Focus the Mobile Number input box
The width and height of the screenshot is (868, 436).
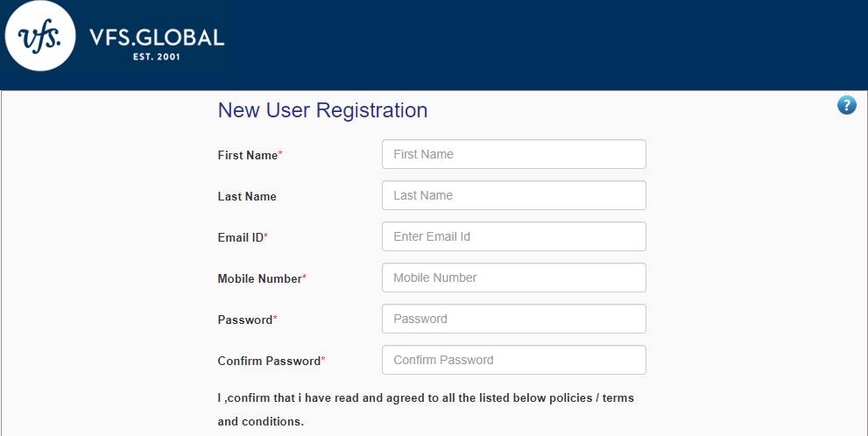514,278
